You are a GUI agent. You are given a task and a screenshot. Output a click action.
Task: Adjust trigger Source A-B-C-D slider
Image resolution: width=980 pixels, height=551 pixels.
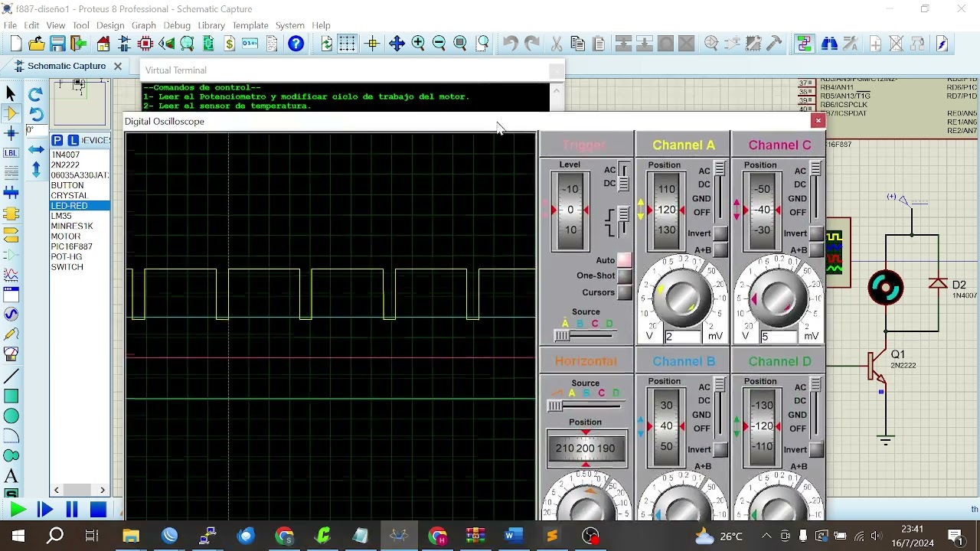click(x=586, y=334)
